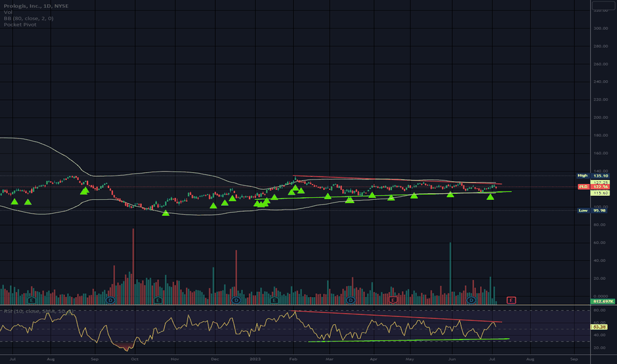Click dividend marker D in mid-June 2023
Screen dimensions: 617x364
pos(471,300)
